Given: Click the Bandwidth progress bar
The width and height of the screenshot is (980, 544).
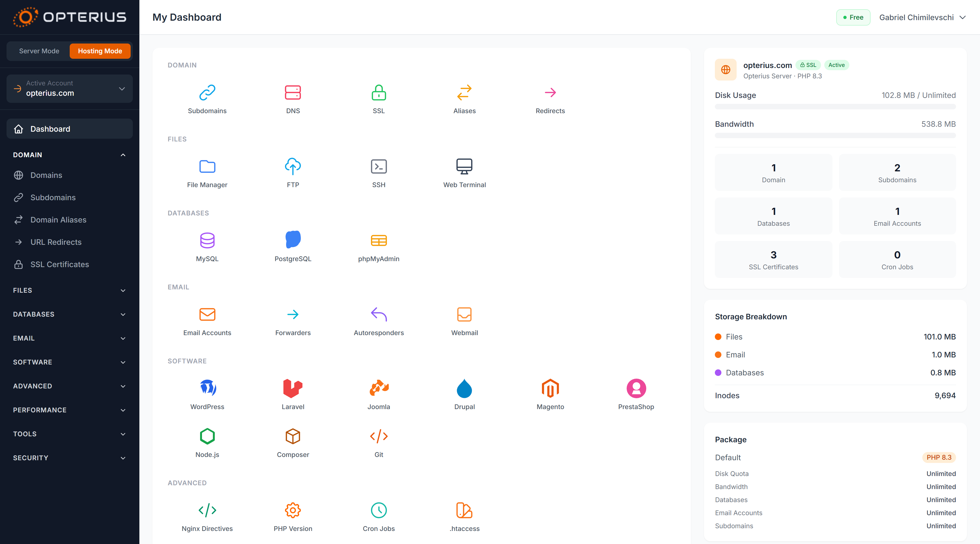Looking at the screenshot, I should [835, 136].
